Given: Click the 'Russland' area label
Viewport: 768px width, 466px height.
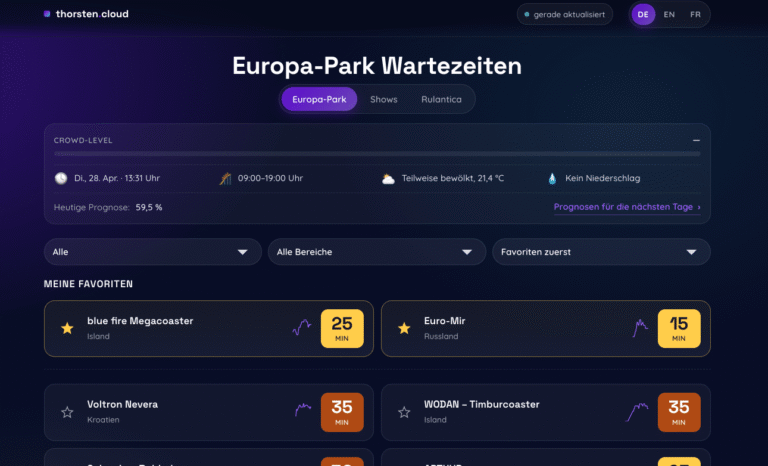Looking at the screenshot, I should point(441,337).
